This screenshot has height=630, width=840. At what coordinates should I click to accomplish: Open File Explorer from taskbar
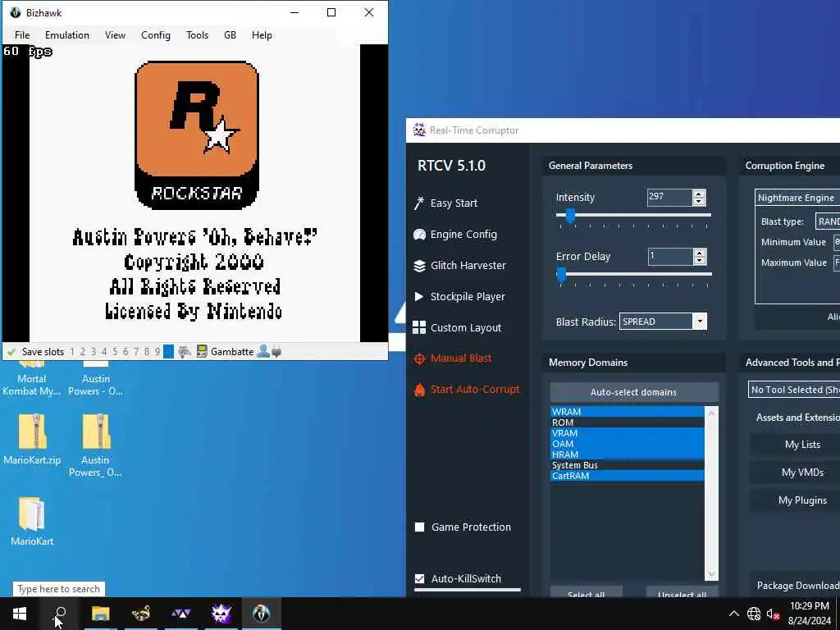coord(100,614)
